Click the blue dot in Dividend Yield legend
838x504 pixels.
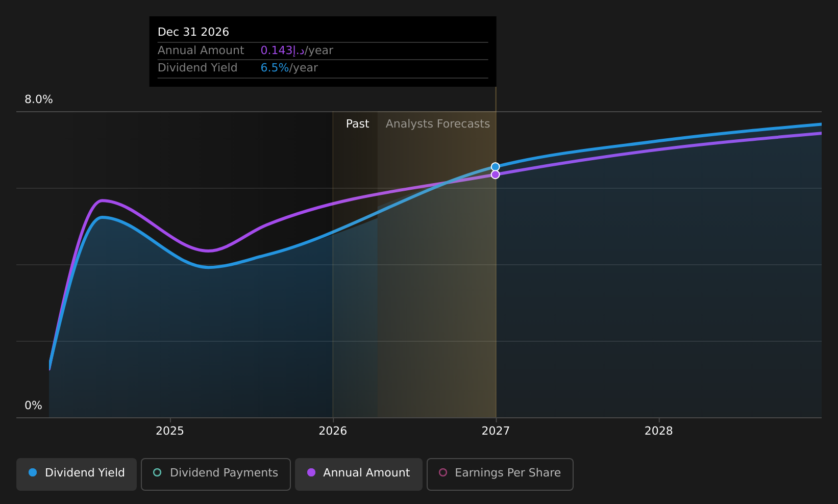click(x=33, y=472)
